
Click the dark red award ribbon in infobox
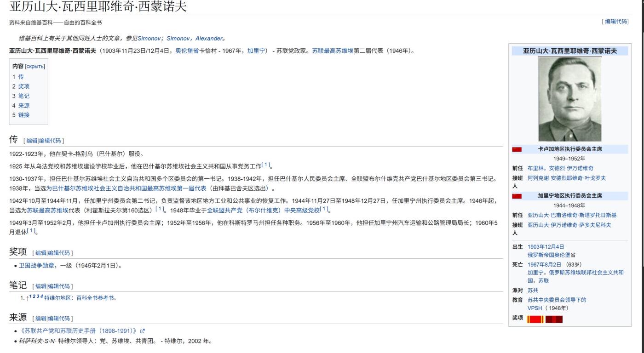(554, 319)
